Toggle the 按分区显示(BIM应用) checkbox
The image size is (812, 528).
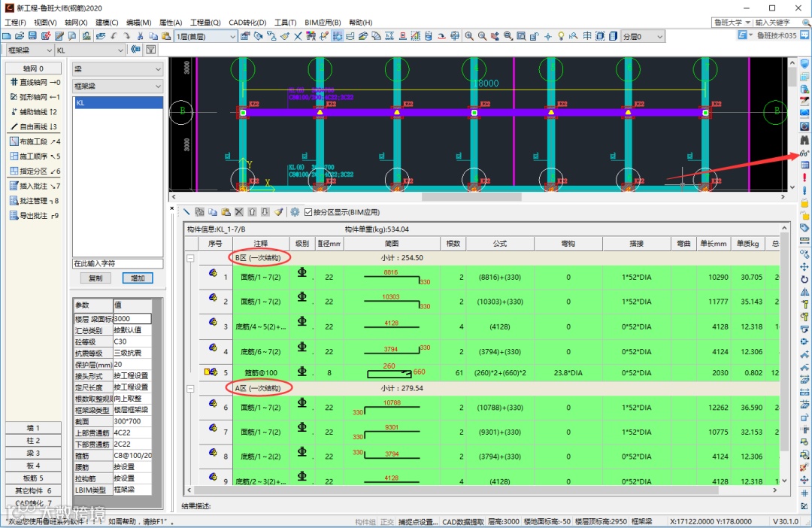click(308, 213)
